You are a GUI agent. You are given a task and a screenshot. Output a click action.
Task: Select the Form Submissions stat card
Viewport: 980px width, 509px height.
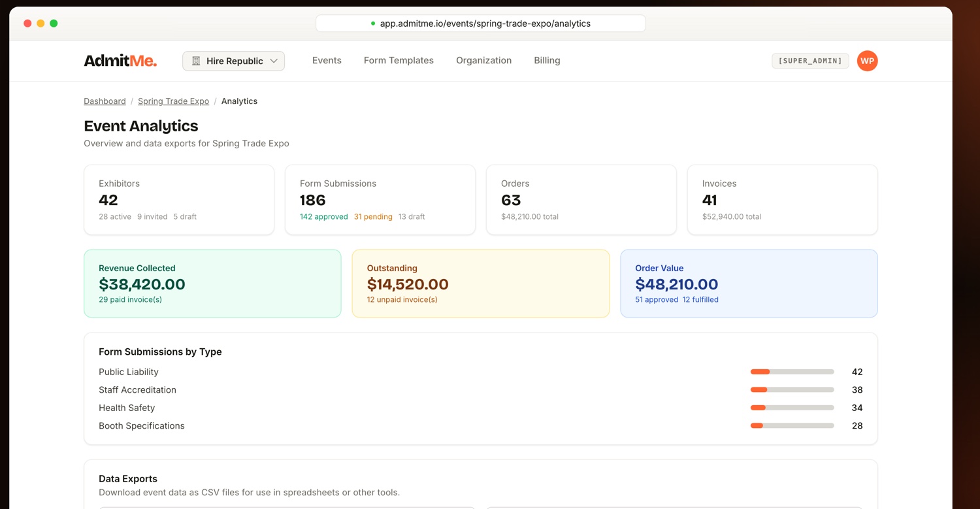coord(380,199)
